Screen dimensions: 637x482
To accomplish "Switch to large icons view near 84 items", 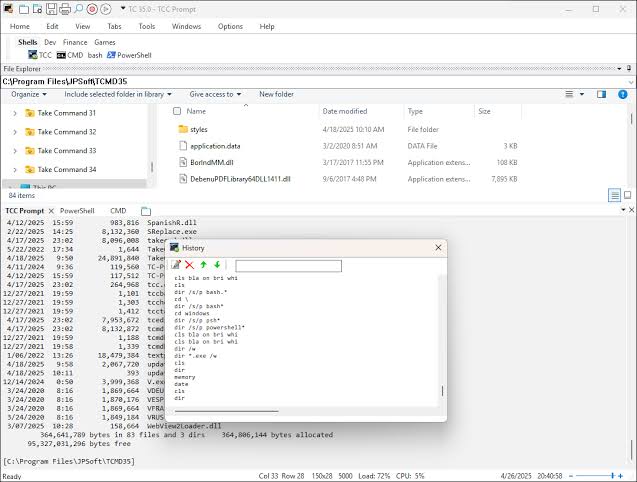I will [x=627, y=195].
